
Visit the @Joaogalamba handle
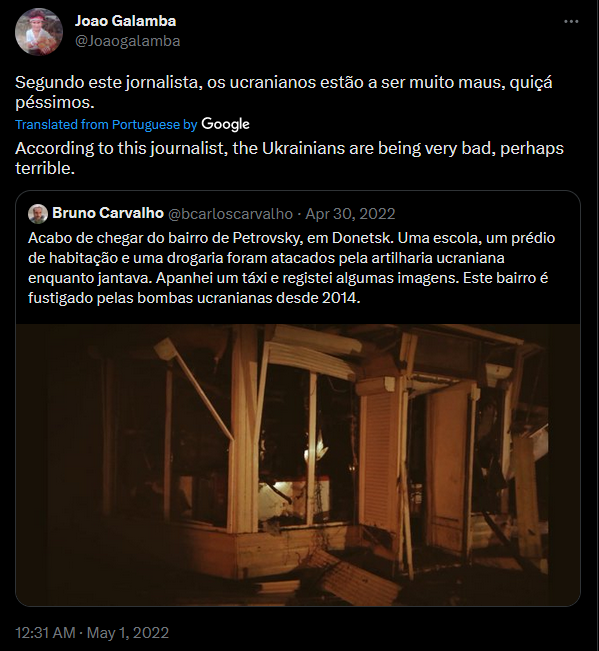point(127,41)
